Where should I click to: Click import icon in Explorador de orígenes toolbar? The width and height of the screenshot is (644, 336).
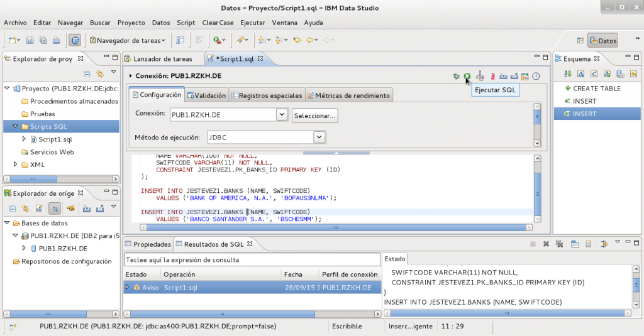[x=87, y=209]
